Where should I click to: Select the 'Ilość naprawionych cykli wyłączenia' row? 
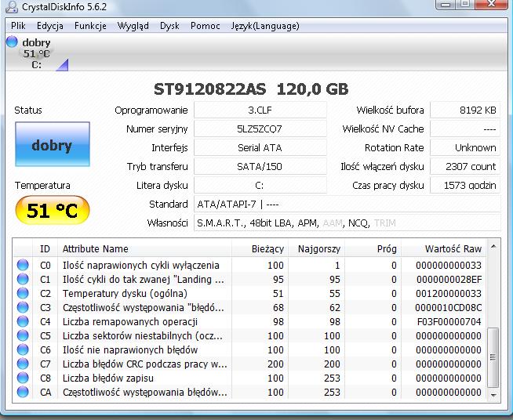[249, 265]
